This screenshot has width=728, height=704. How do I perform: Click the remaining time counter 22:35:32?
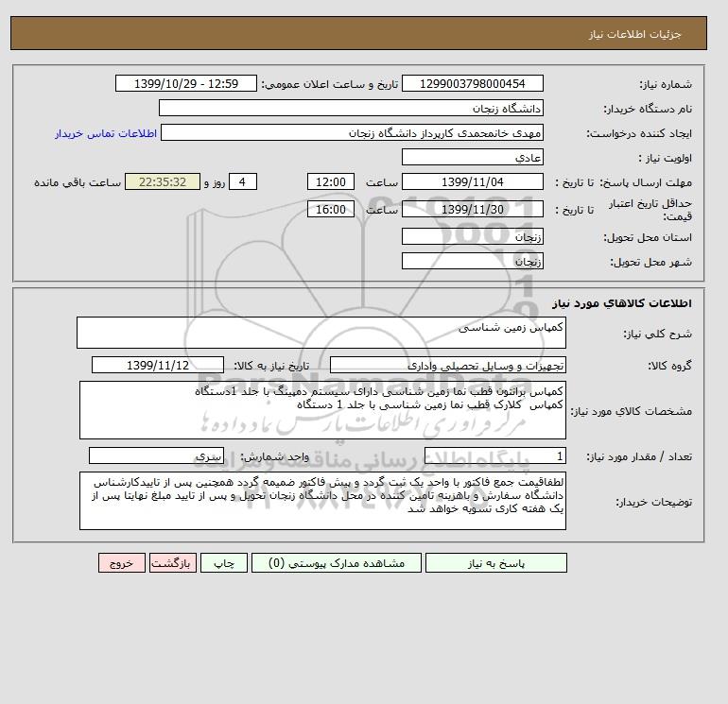163,182
